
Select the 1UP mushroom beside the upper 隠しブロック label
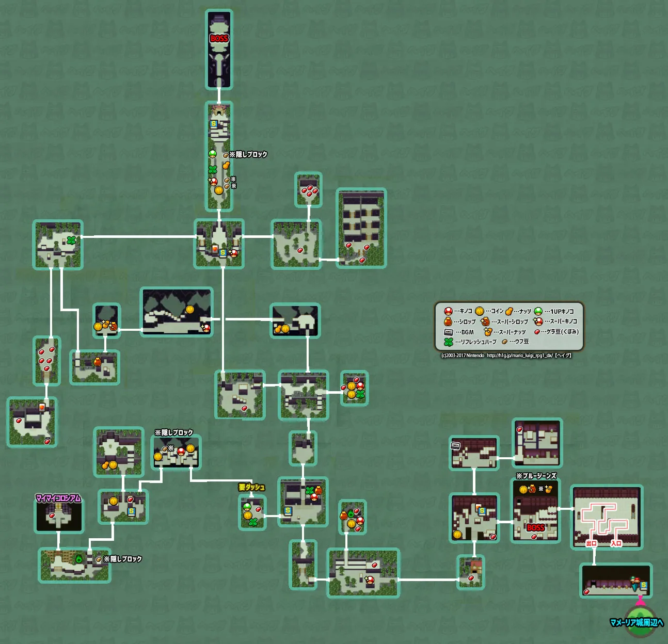(x=212, y=154)
